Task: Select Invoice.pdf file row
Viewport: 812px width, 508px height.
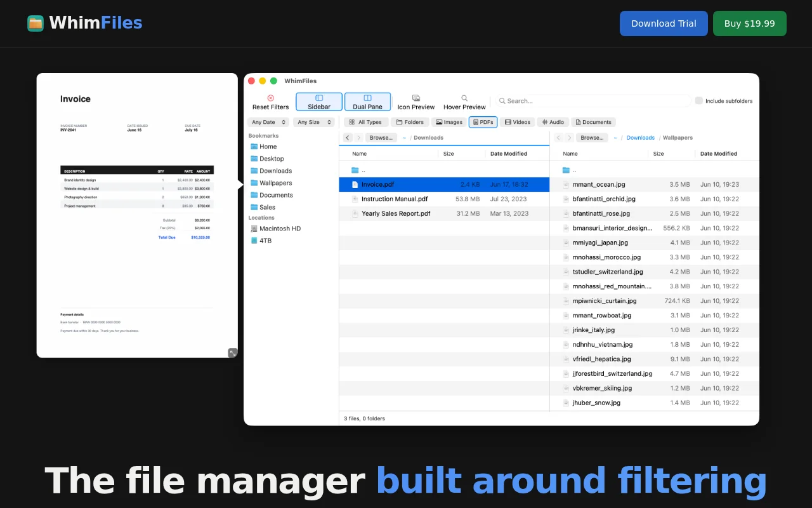Action: coord(444,185)
